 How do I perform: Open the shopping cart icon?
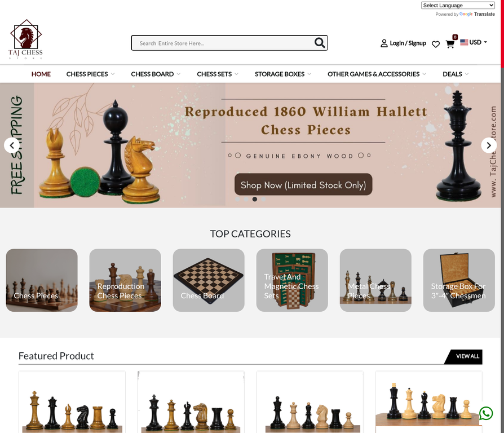450,44
